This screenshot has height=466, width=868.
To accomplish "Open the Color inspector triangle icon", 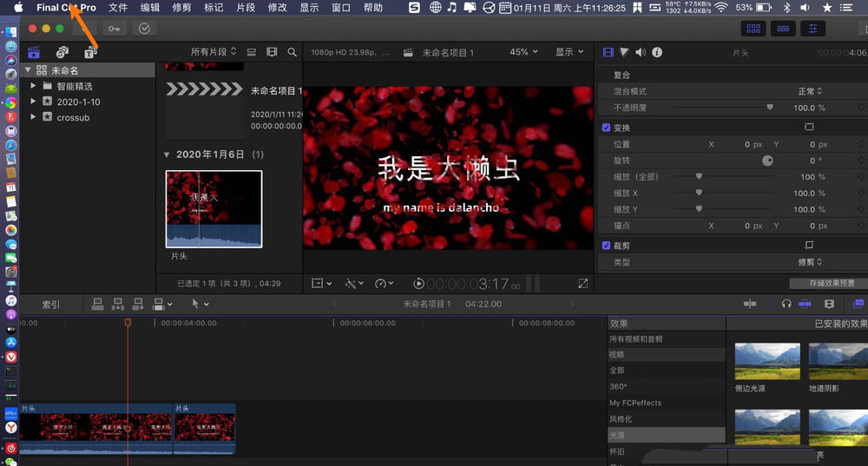I will click(624, 52).
